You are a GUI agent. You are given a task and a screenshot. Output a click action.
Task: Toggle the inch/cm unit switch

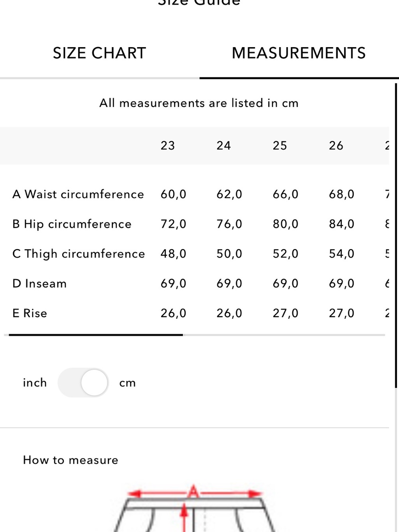(83, 382)
